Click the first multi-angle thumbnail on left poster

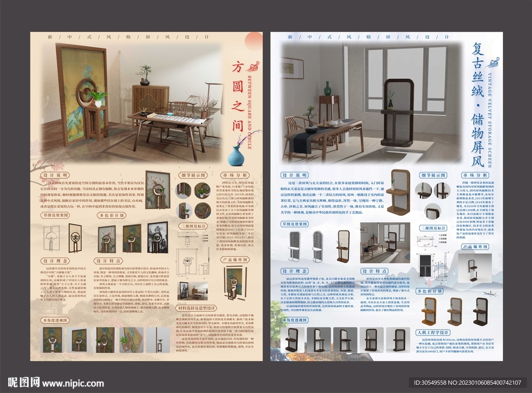click(53, 340)
